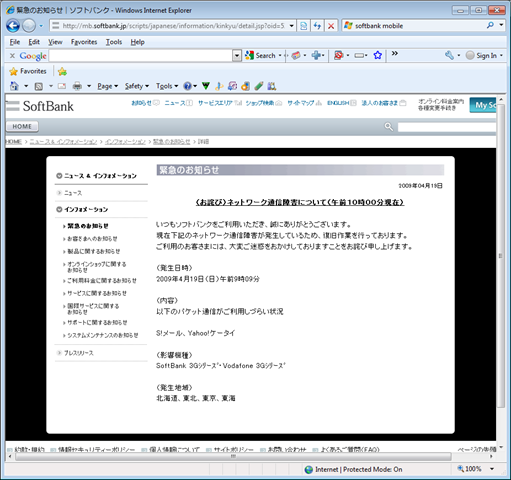Open the command bar Tools dropdown
Image resolution: width=511 pixels, height=480 pixels.
click(167, 86)
